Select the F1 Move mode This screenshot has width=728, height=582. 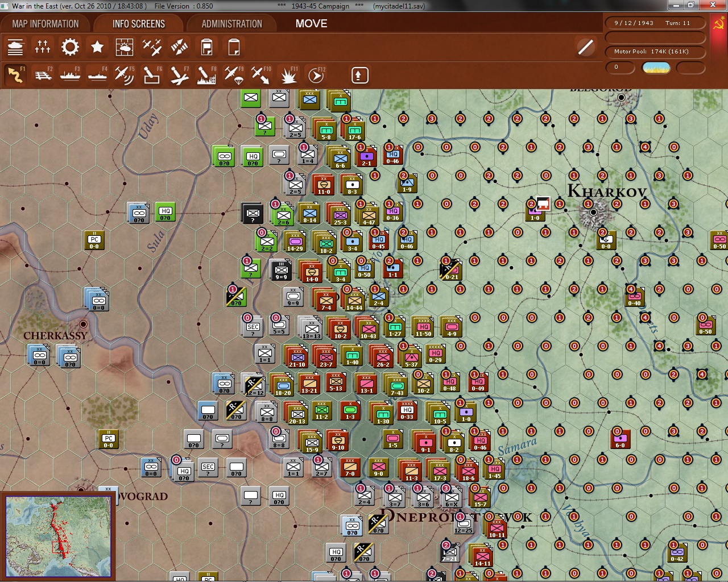(x=15, y=75)
